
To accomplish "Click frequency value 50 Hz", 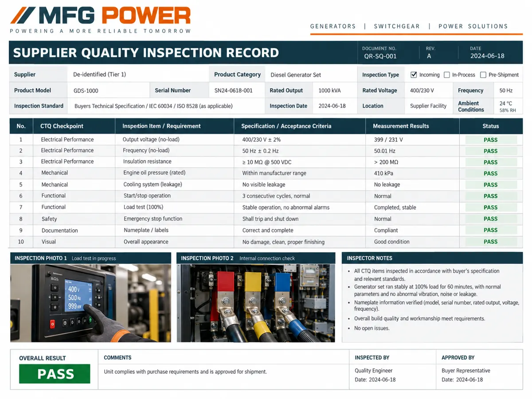I will tap(506, 90).
